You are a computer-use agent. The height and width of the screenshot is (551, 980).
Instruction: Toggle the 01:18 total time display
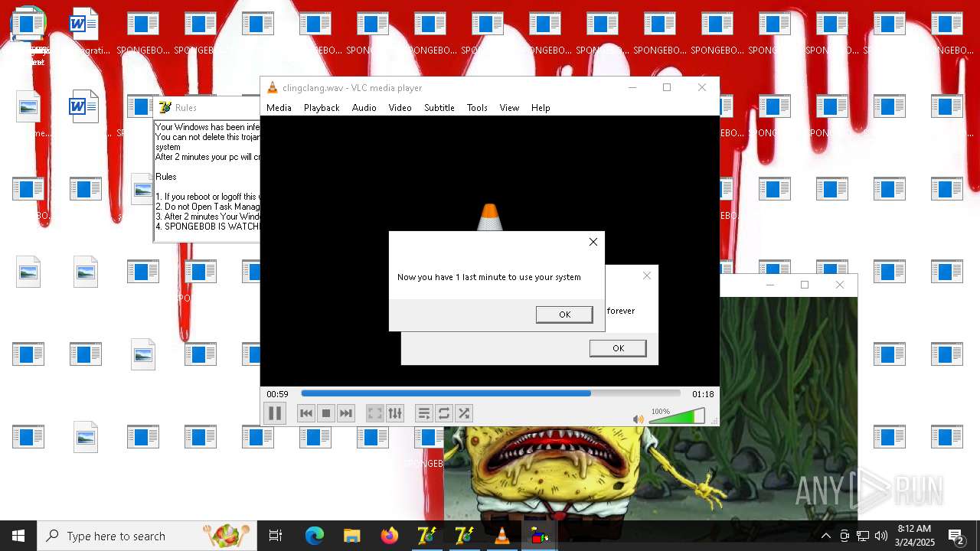click(703, 394)
